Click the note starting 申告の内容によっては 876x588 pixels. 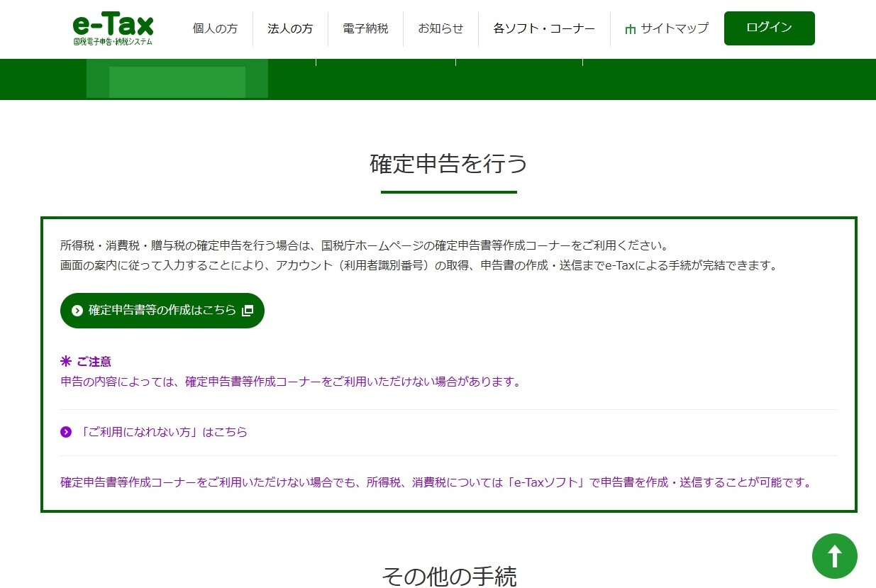[291, 382]
